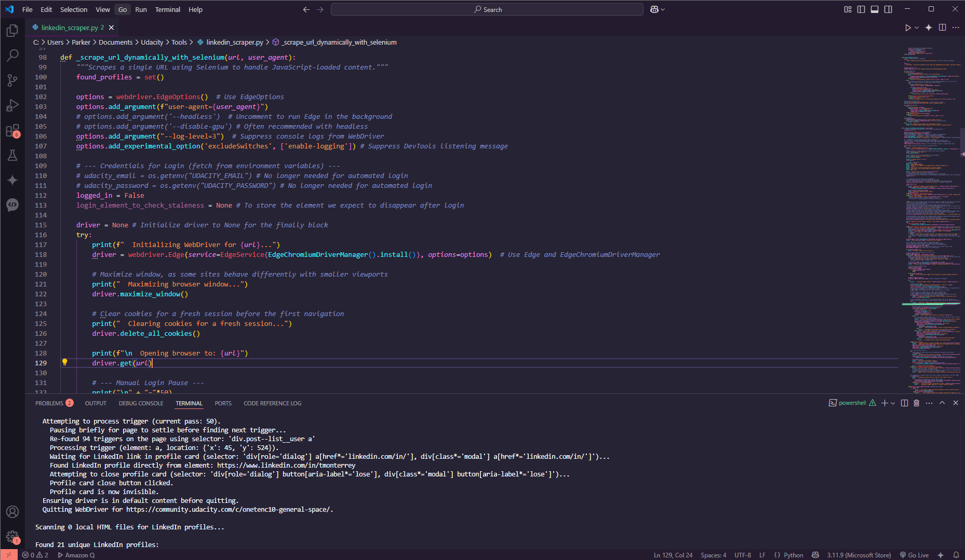Click the command center Search box
This screenshot has width=965, height=560.
(x=487, y=9)
